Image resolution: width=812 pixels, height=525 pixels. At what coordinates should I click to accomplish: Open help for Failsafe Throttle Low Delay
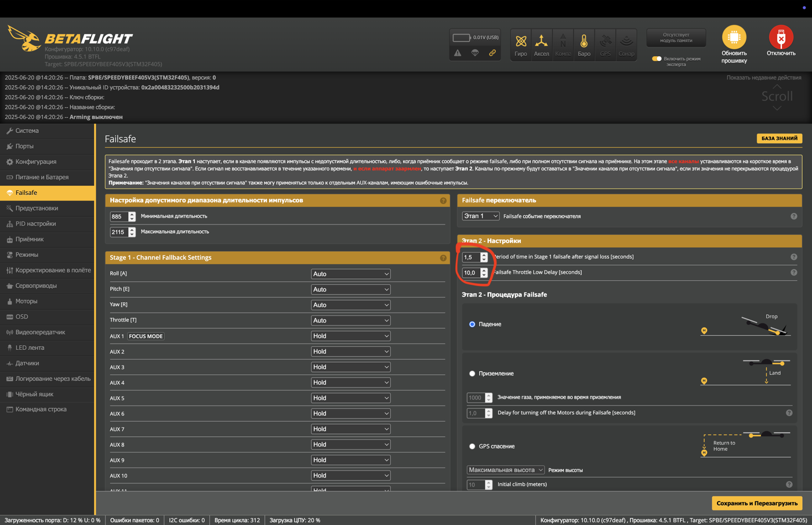(793, 273)
